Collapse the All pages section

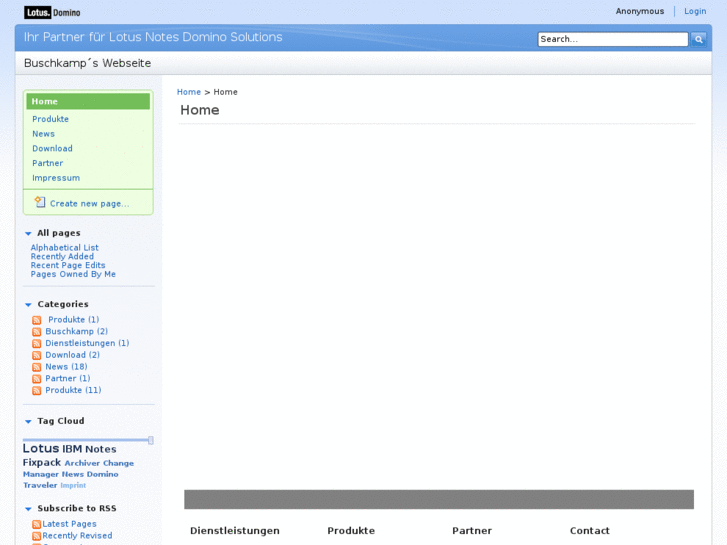pos(28,233)
